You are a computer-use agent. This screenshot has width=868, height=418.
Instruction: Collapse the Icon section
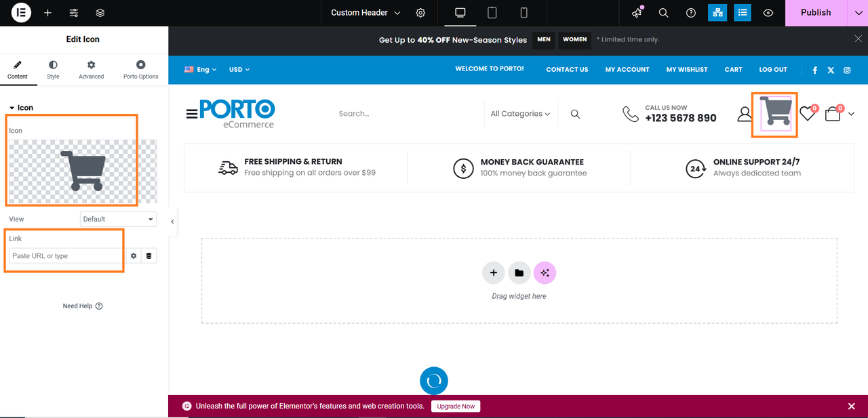click(21, 108)
